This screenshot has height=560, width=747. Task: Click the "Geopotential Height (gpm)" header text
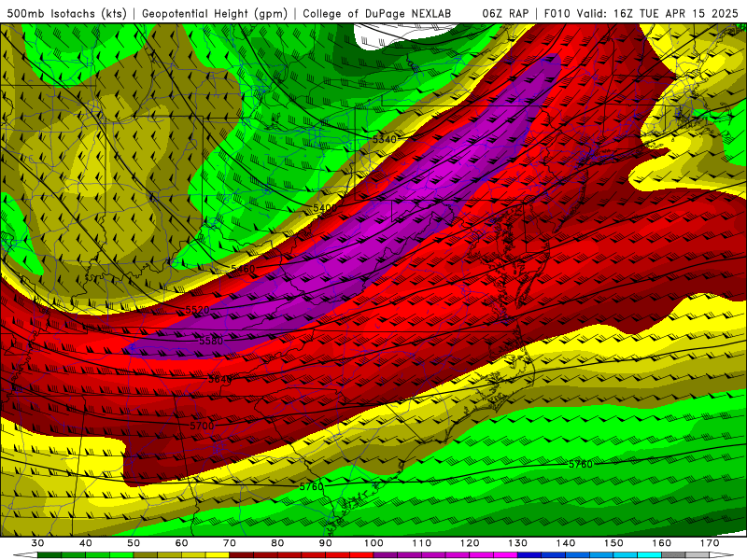(x=215, y=13)
